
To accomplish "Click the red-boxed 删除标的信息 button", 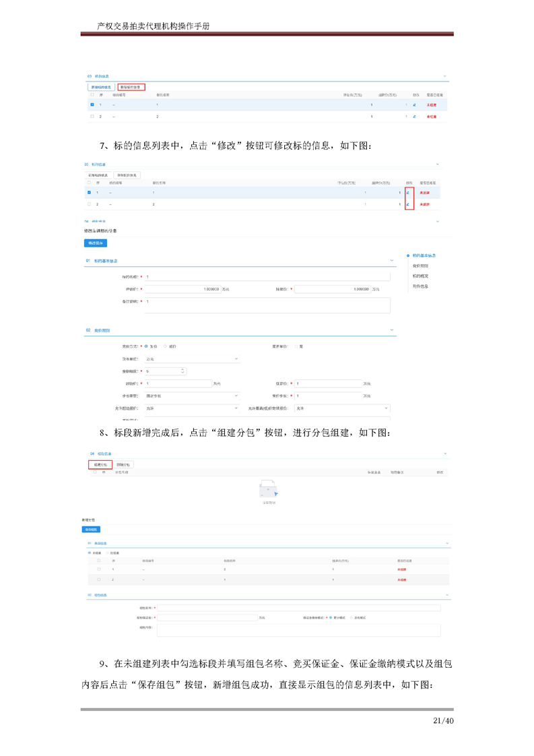I will pos(130,87).
